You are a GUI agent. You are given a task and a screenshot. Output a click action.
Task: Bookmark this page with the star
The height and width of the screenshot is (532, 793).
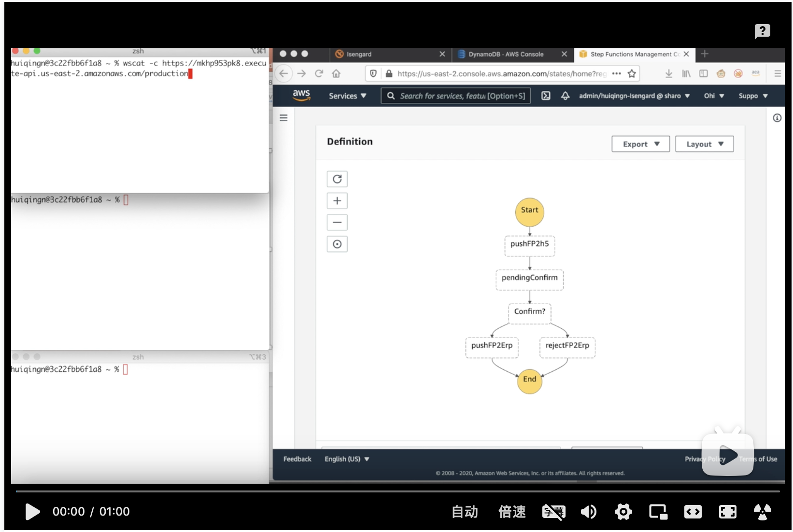[631, 73]
